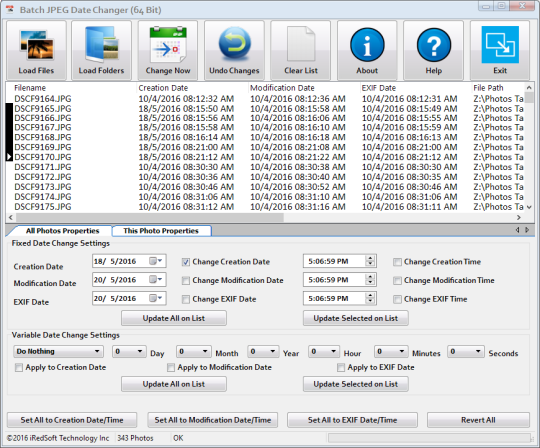Image resolution: width=540 pixels, height=448 pixels.
Task: Click the Undo Changes arrow icon
Action: coord(235,43)
